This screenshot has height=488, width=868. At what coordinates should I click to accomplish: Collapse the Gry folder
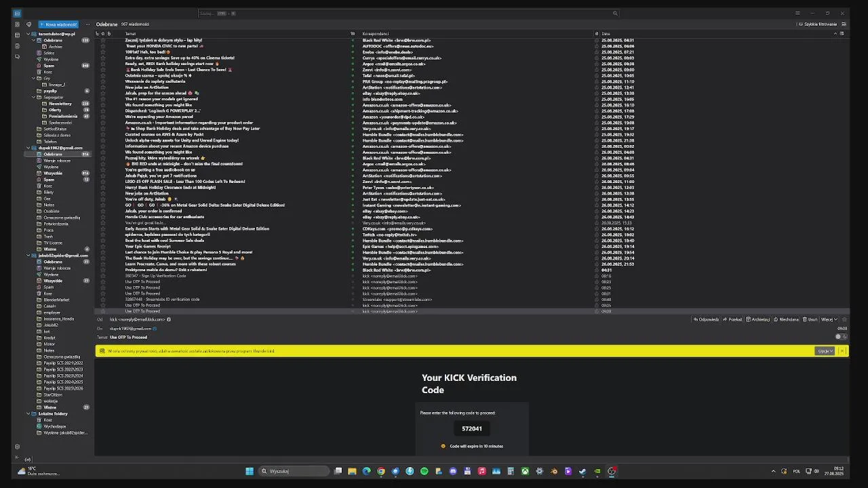tap(33, 79)
